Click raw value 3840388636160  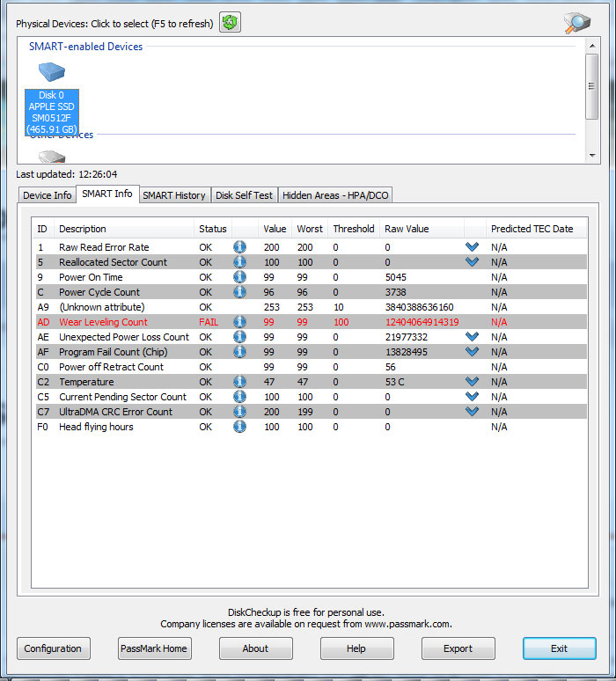[419, 307]
